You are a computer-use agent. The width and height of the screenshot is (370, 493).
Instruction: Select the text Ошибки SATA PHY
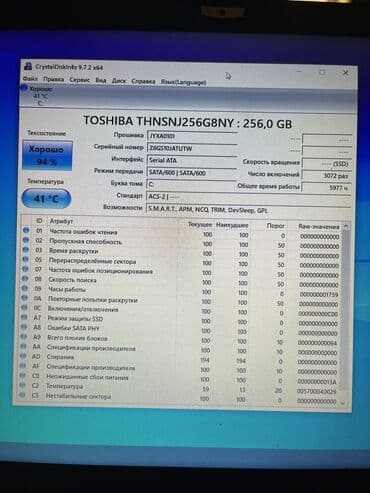click(x=73, y=328)
